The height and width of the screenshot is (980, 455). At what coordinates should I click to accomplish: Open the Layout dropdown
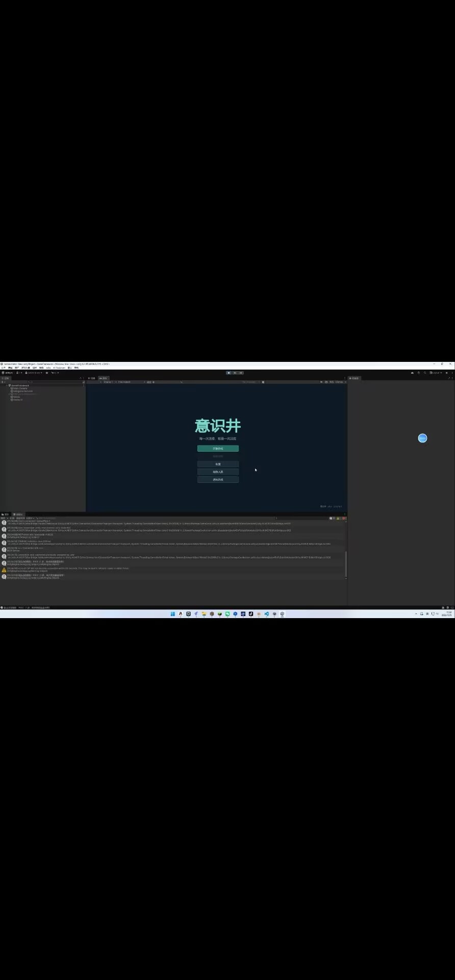[x=436, y=373]
